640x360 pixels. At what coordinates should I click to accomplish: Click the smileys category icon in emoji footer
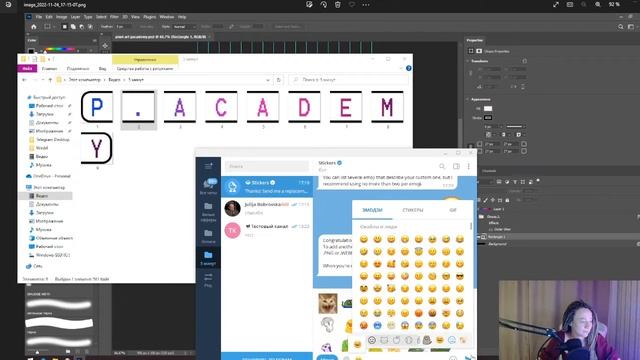tap(371, 340)
